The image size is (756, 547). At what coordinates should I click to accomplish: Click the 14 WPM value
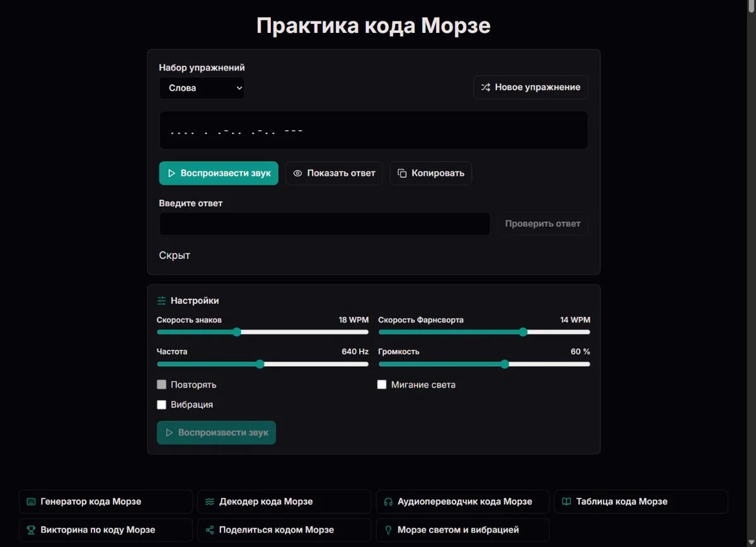(575, 320)
